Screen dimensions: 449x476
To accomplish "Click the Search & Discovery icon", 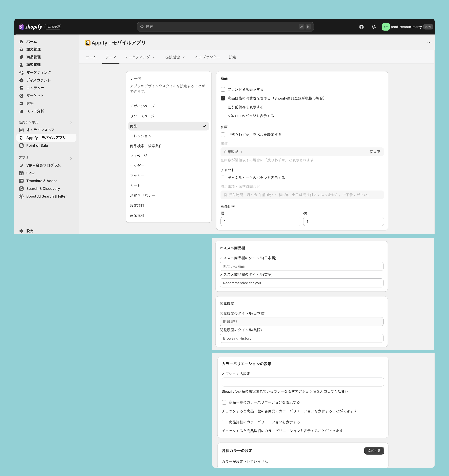I will coord(21,189).
